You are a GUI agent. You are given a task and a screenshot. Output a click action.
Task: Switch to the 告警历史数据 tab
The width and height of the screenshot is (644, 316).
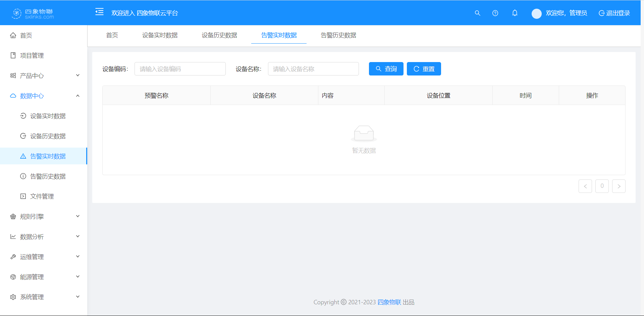[338, 35]
